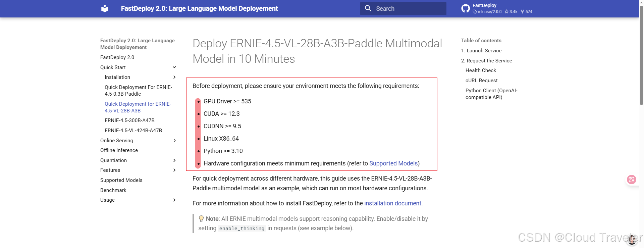The height and width of the screenshot is (248, 644).
Task: Expand the Online Serving chevron
Action: pyautogui.click(x=174, y=141)
